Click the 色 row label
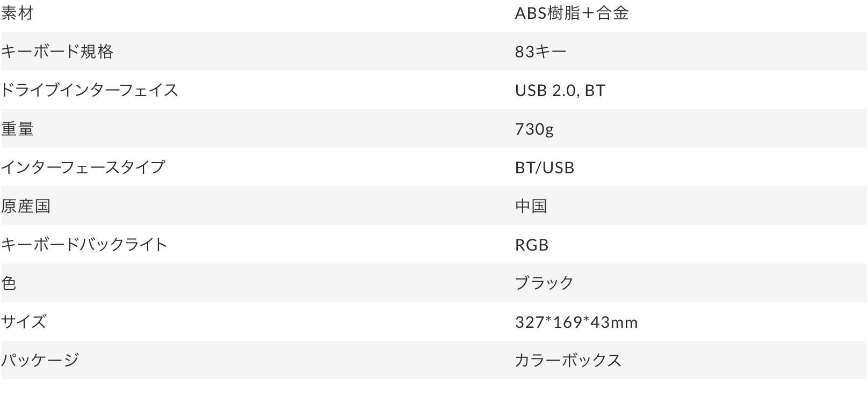This screenshot has height=396, width=868. [x=9, y=283]
